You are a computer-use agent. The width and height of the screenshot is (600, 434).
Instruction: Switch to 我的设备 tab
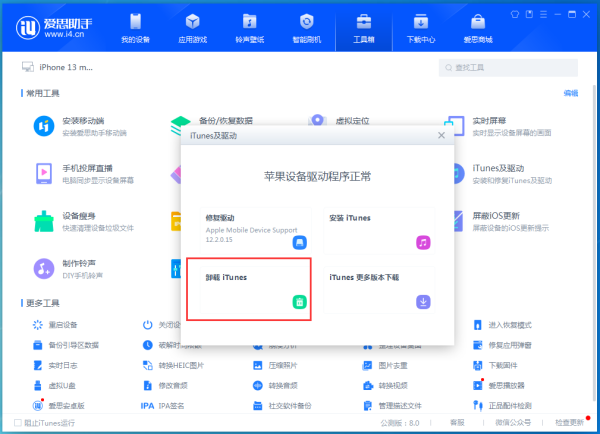[x=136, y=25]
